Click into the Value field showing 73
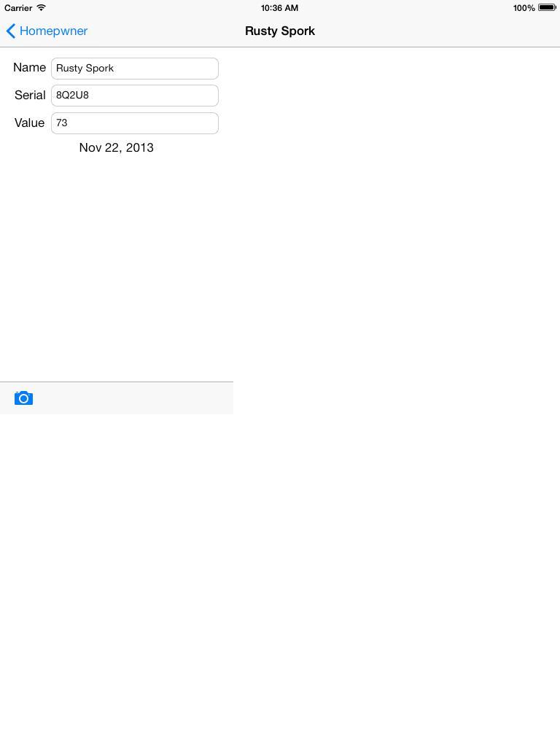Viewport: 560px width, 747px height. tap(135, 123)
